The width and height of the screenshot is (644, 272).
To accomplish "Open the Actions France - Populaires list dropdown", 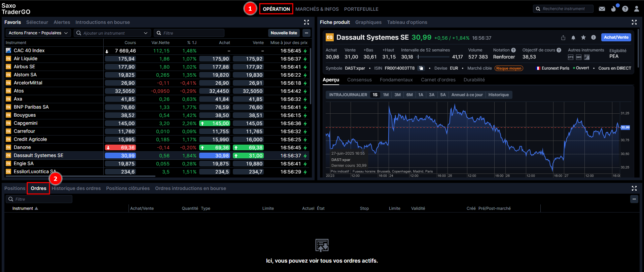I will click(x=38, y=33).
